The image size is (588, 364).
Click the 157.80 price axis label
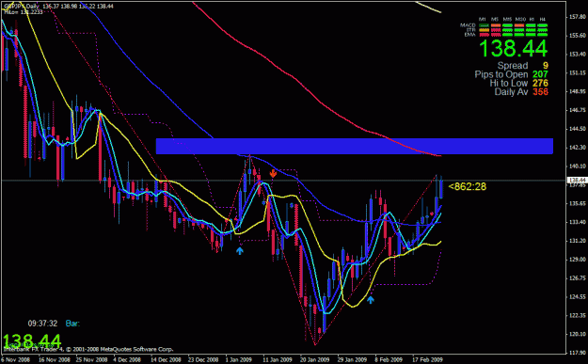(578, 17)
